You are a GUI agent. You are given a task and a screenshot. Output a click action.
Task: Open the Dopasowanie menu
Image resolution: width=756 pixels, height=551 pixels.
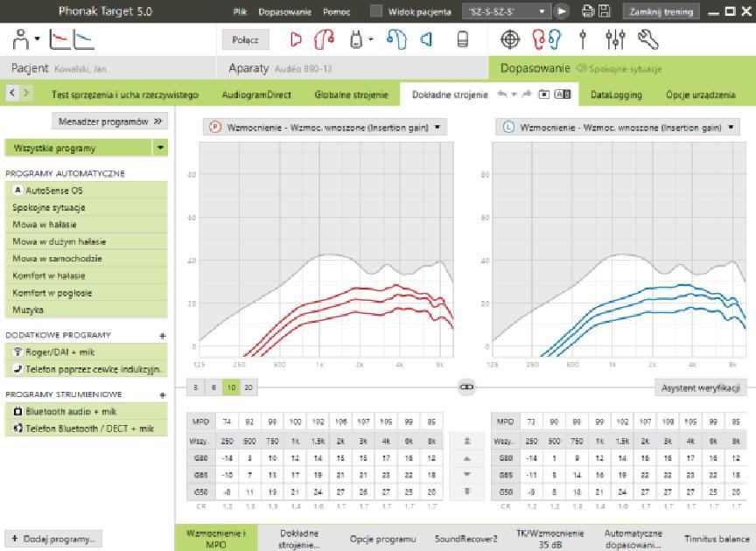[x=284, y=11]
